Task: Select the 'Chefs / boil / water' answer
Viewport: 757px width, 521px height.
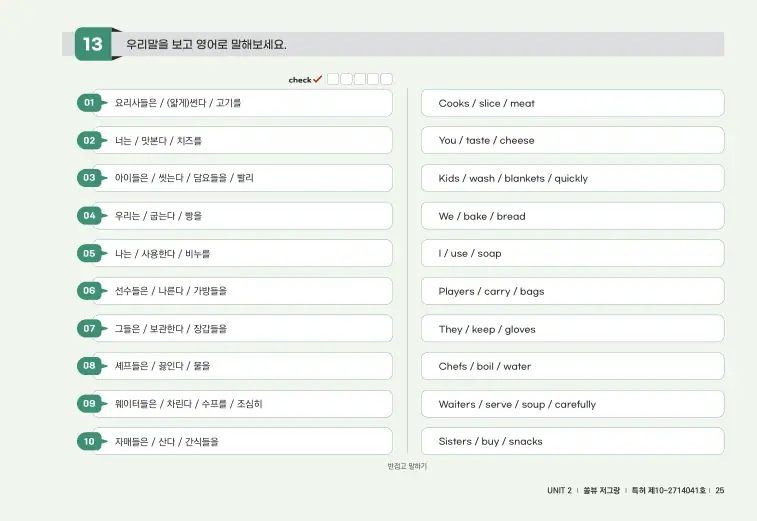Action: click(573, 366)
